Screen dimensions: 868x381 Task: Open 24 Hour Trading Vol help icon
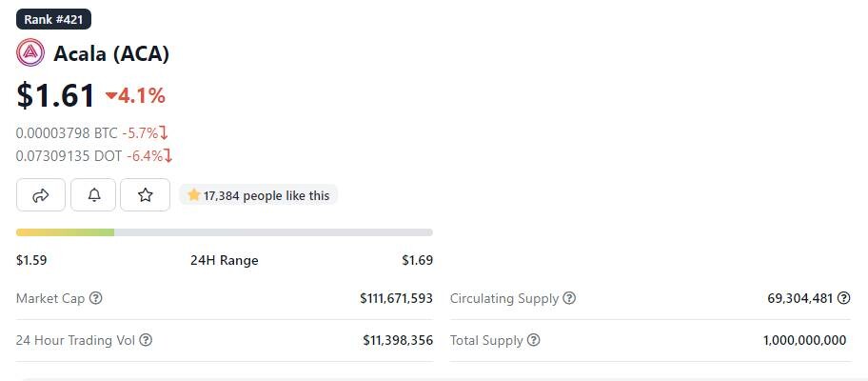pyautogui.click(x=146, y=340)
